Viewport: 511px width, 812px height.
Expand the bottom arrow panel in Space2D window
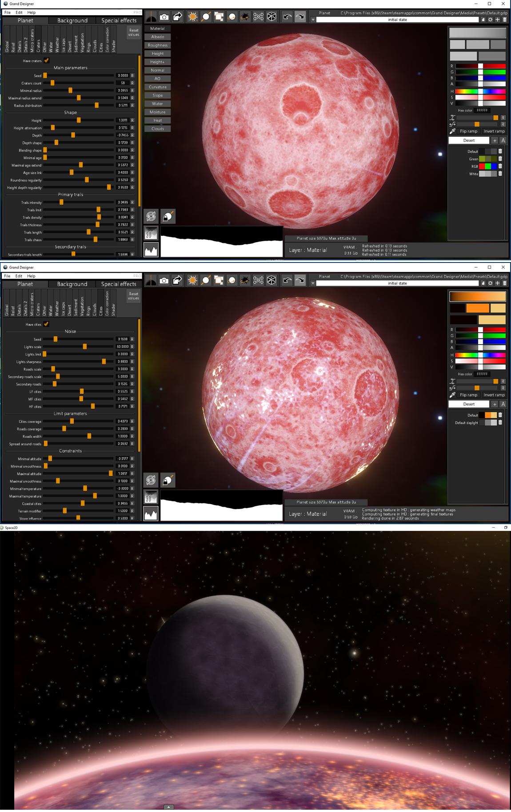[168, 807]
